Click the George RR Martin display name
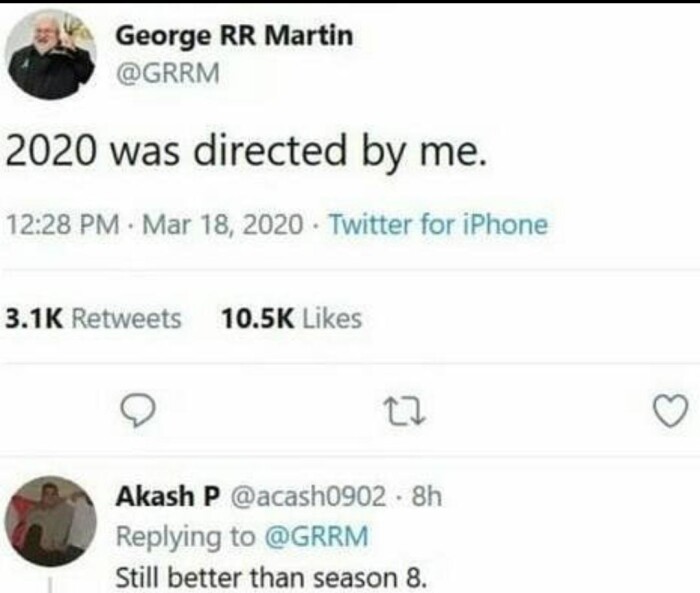 (235, 37)
